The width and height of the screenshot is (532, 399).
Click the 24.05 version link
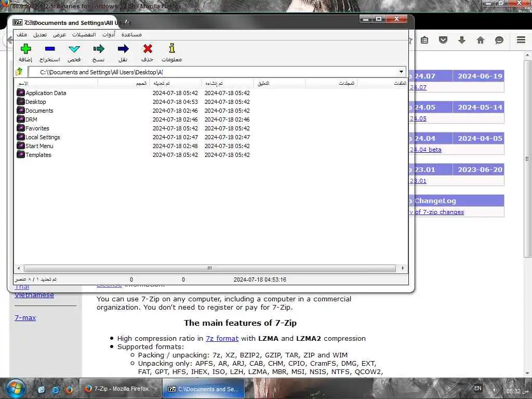(x=418, y=118)
